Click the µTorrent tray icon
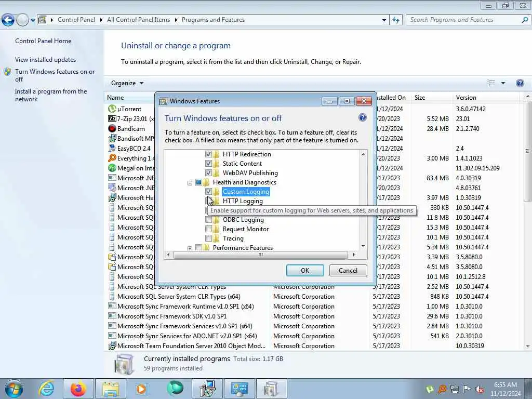The height and width of the screenshot is (399, 532). pos(430,389)
